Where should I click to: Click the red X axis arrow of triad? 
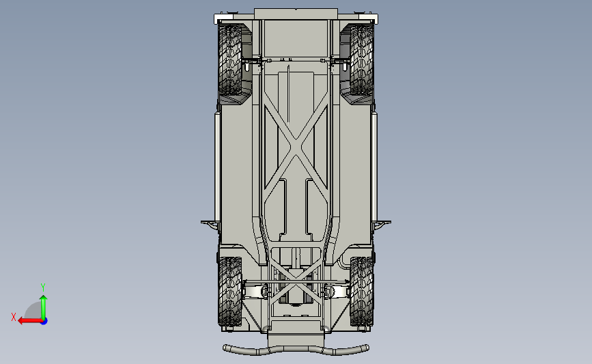point(30,322)
